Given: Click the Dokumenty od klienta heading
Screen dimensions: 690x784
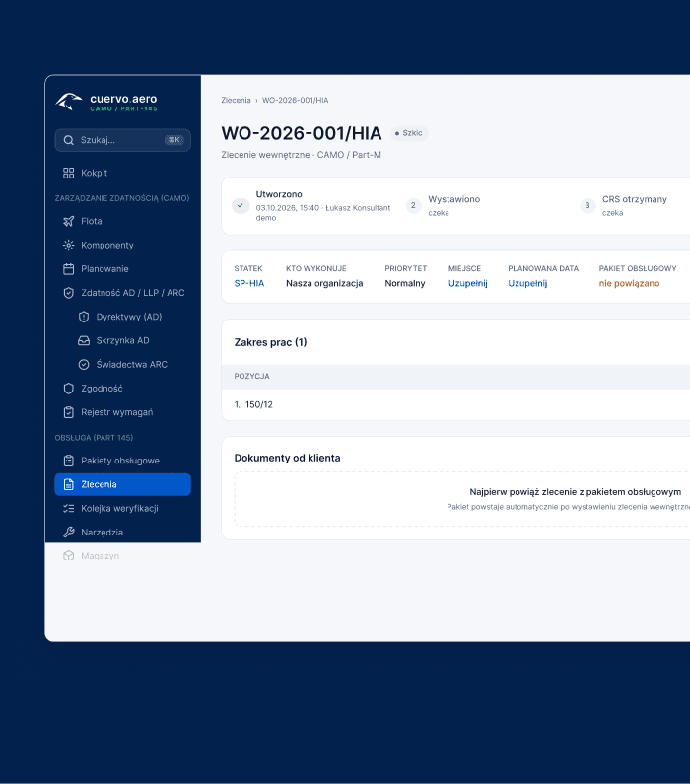Looking at the screenshot, I should (287, 458).
